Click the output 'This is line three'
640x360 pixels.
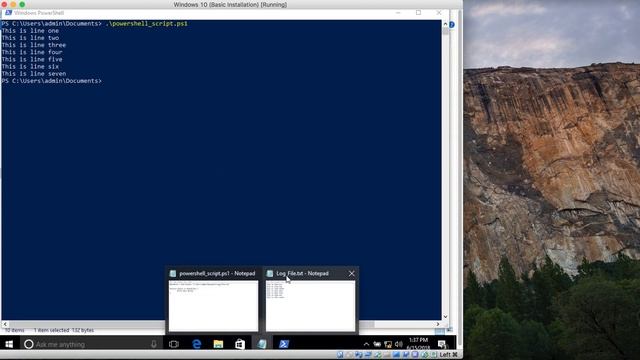[x=34, y=45]
